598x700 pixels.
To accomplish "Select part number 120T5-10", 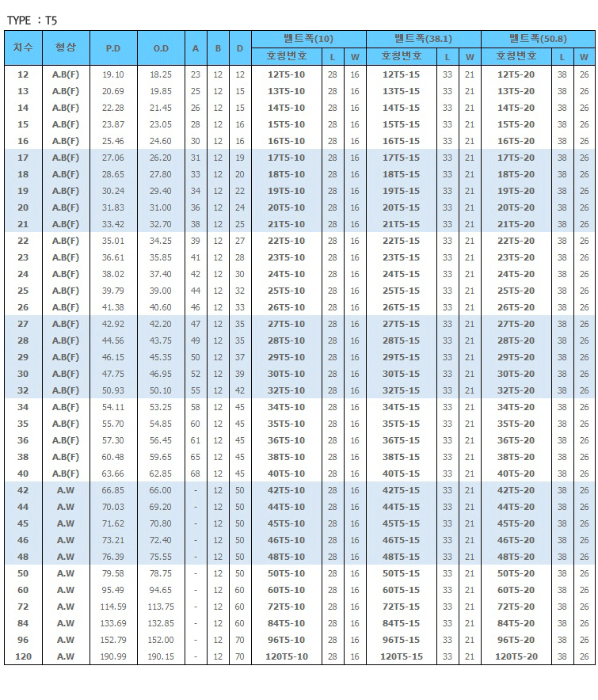I will click(x=286, y=656).
